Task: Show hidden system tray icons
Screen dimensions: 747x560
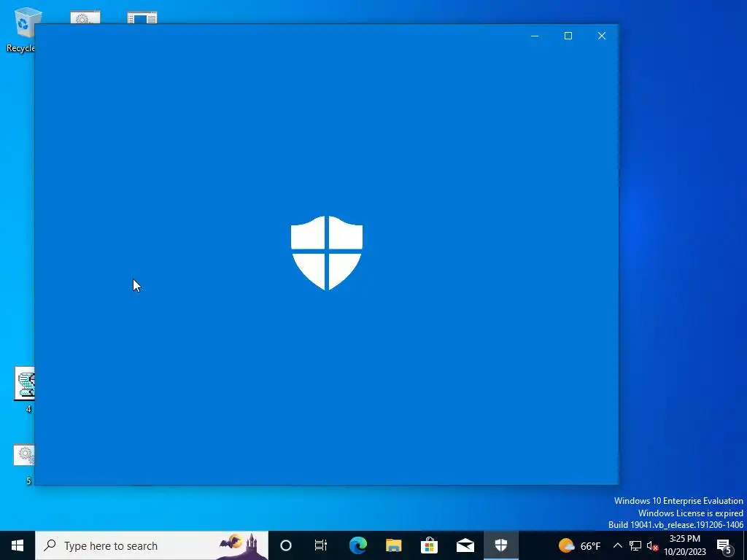Action: pos(617,545)
